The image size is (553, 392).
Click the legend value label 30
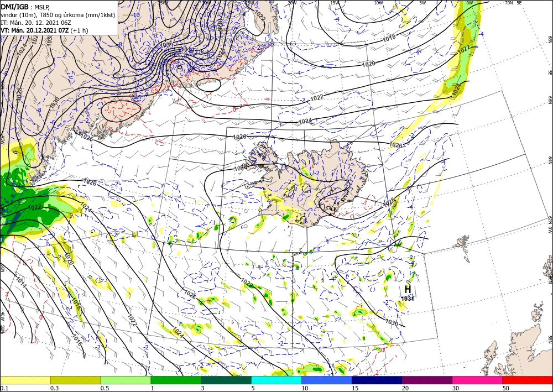[456, 388]
